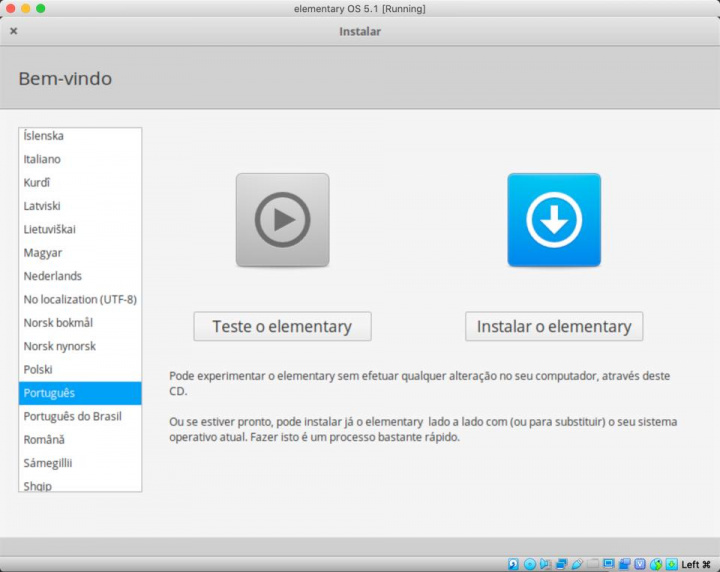Viewport: 720px width, 572px height.
Task: Choose No localization (UTF-8) option
Action: coord(80,299)
